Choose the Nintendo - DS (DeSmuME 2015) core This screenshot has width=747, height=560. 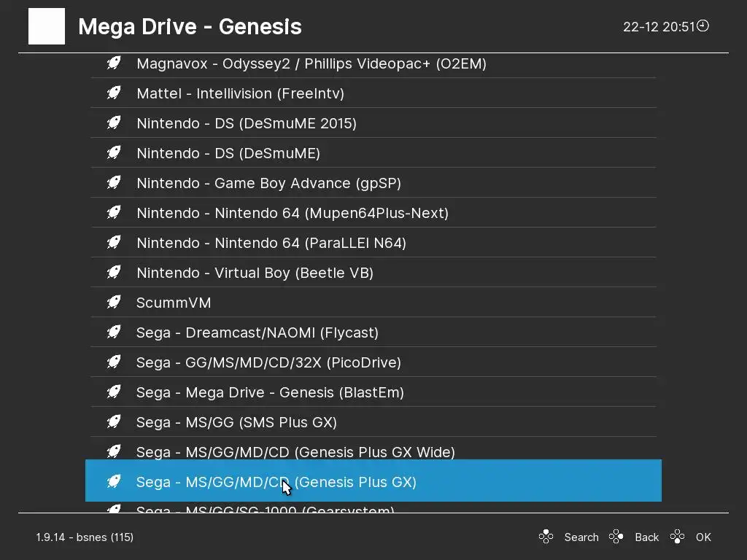[373, 122]
